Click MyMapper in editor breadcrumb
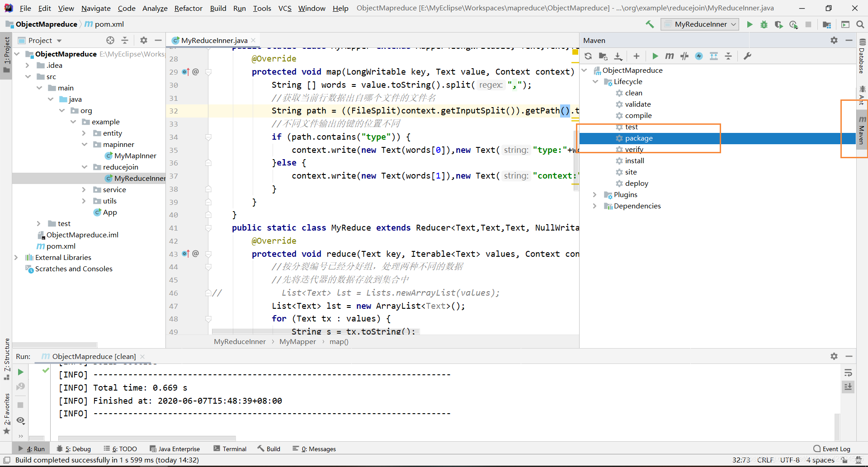The image size is (868, 467). pos(297,342)
